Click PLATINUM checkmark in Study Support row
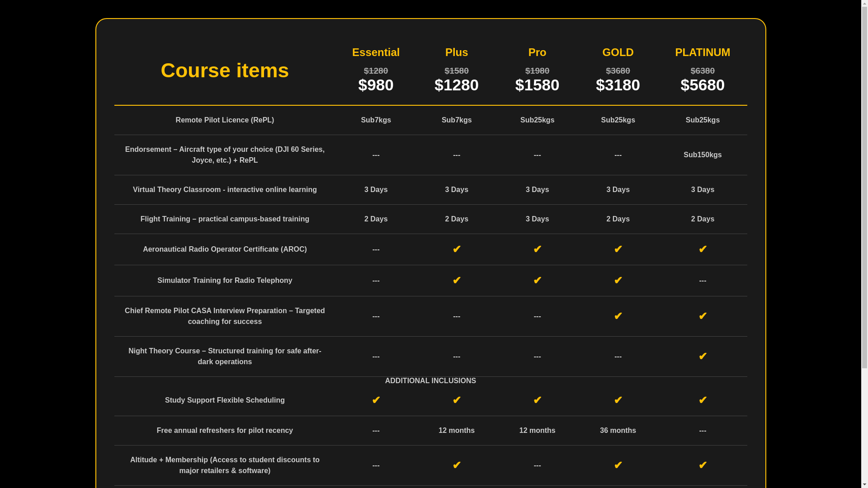The image size is (868, 488). click(x=703, y=400)
